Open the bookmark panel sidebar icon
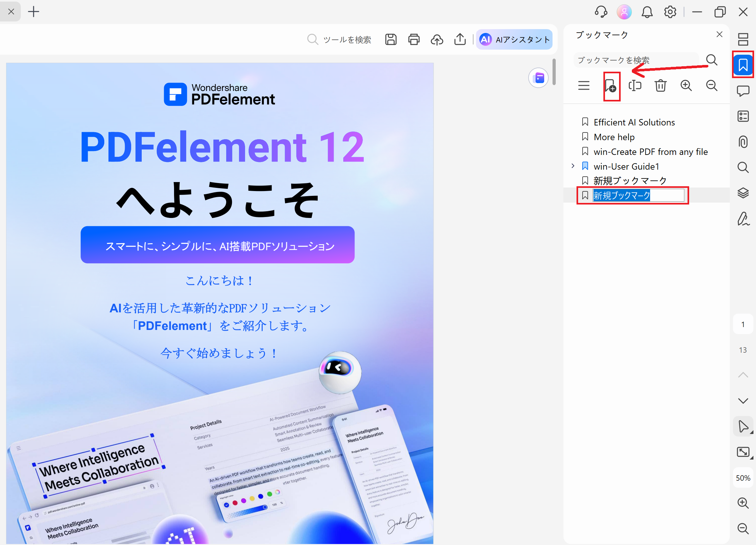 [743, 65]
